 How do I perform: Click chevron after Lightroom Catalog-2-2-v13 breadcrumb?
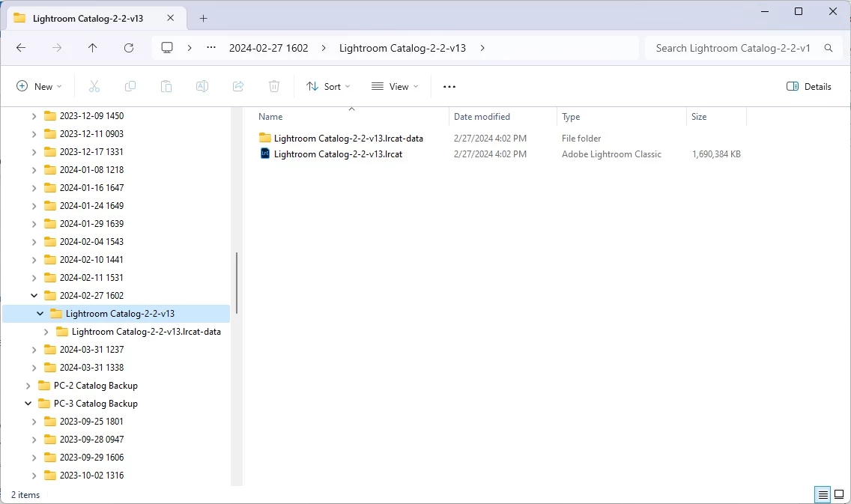[x=482, y=48]
